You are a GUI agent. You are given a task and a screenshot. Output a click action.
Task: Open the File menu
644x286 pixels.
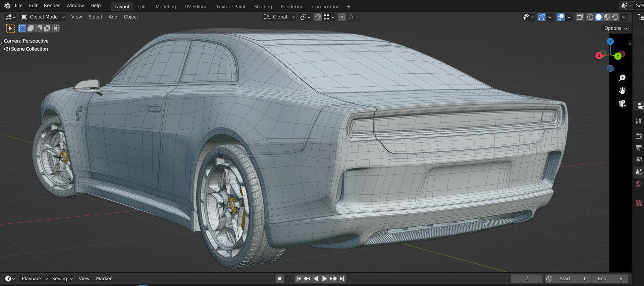tap(19, 5)
